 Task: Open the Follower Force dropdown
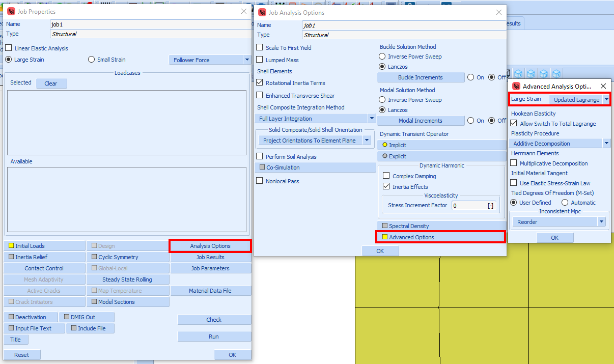coord(210,60)
